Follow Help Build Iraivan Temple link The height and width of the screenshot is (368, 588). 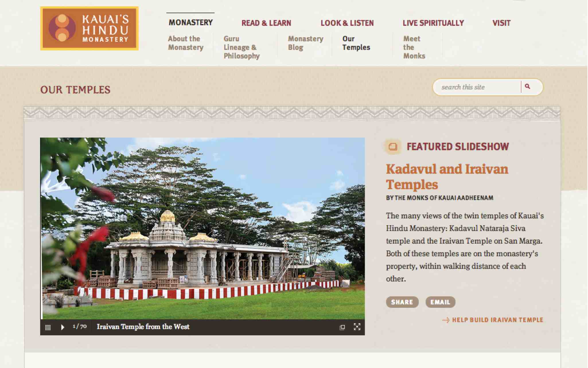pos(497,320)
